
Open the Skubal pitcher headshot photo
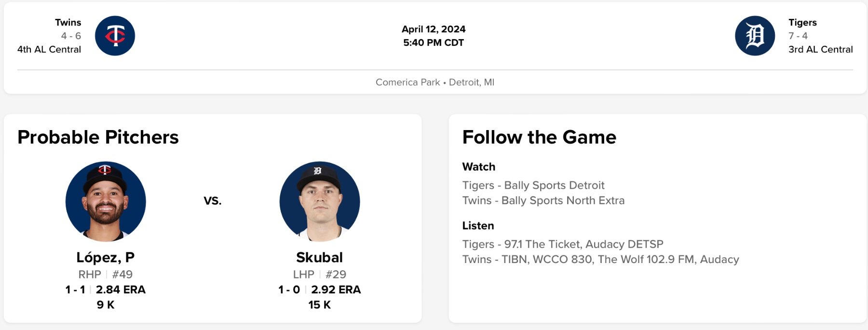click(320, 201)
